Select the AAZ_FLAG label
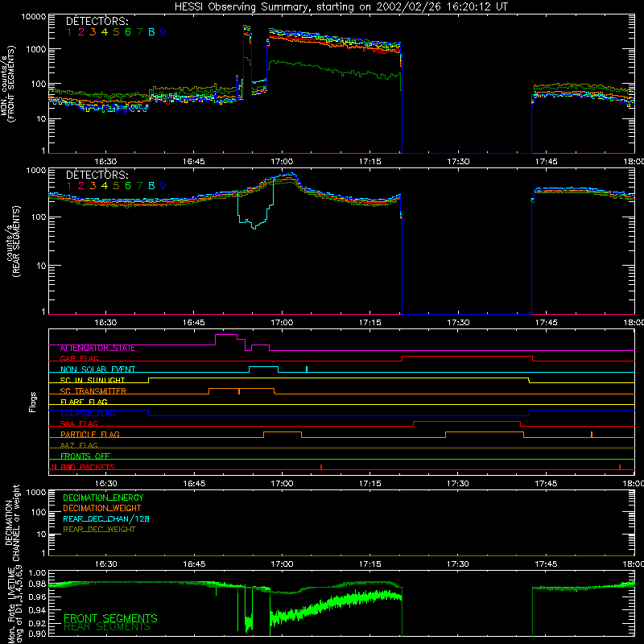644x644 pixels. point(79,445)
